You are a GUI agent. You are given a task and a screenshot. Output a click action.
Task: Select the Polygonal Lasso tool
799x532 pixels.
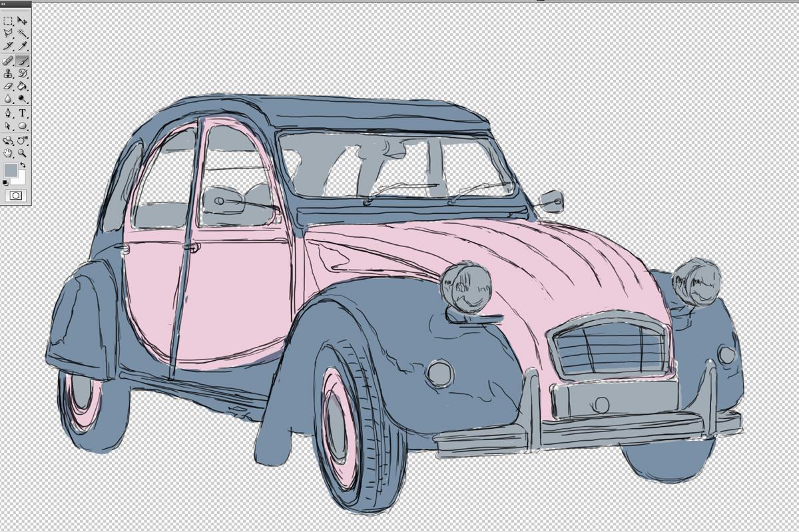(8, 33)
